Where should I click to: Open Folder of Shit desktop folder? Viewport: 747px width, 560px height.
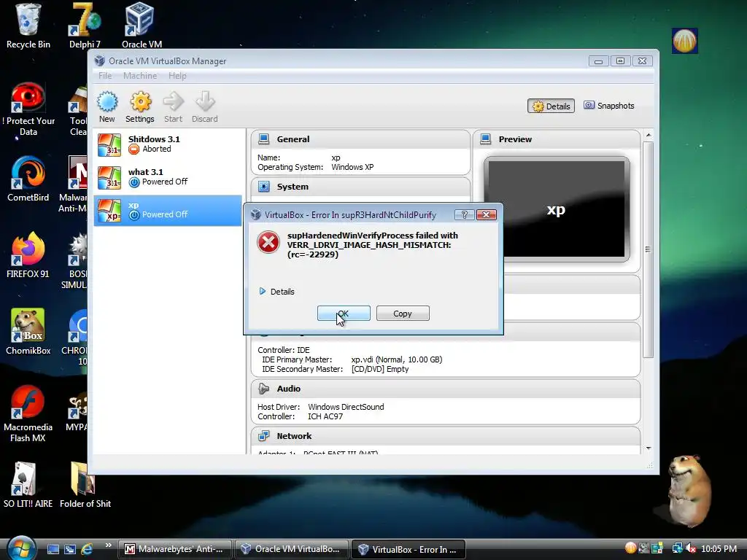pyautogui.click(x=85, y=486)
